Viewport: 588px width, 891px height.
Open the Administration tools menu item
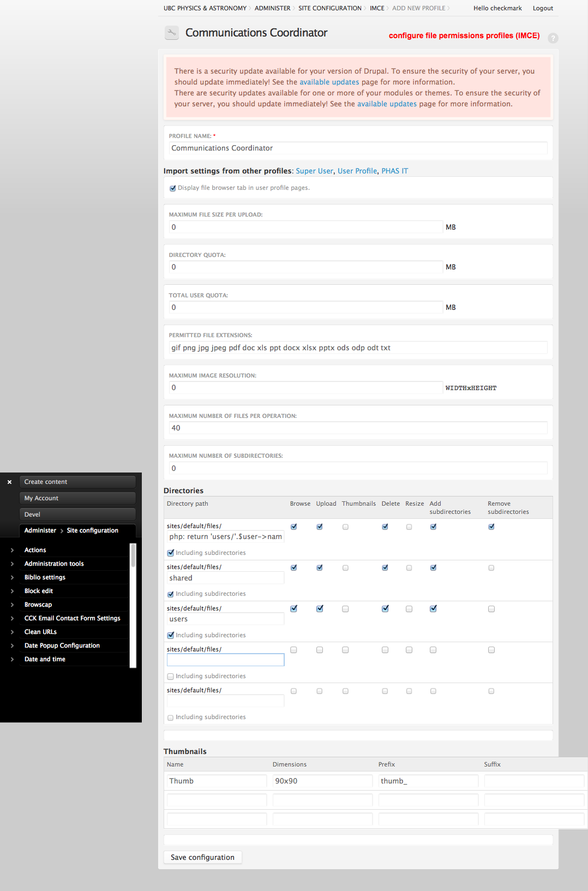[54, 564]
